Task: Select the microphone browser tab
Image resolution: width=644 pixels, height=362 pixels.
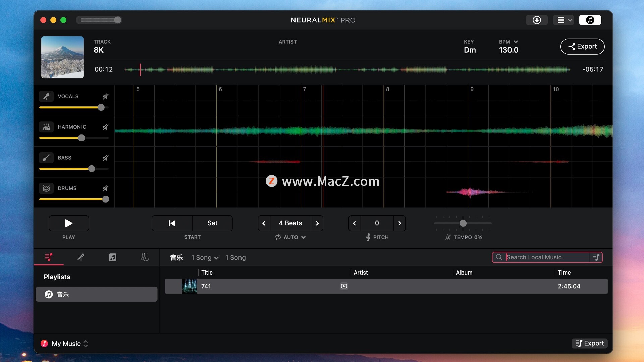Action: [81, 257]
